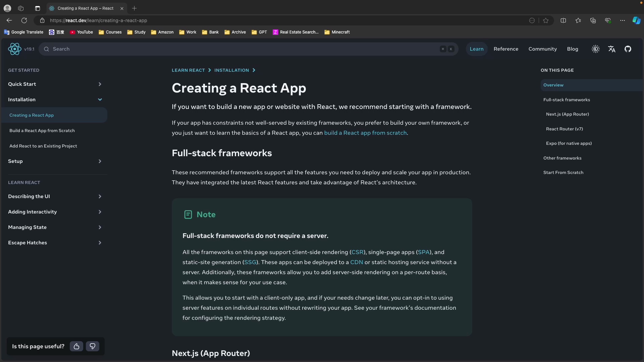Open the Blog nav tab
The height and width of the screenshot is (362, 644).
573,49
